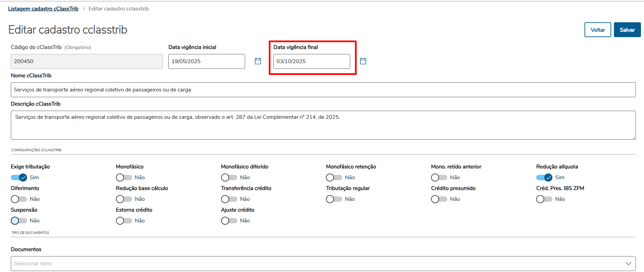Switch on Suspensão toggle
The height and width of the screenshot is (272, 644).
pos(19,221)
